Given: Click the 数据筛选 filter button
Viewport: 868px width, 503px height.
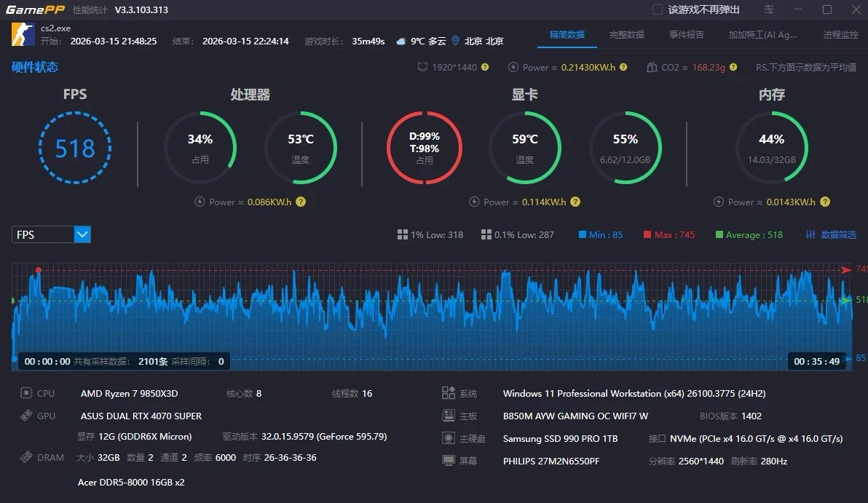Looking at the screenshot, I should pos(831,234).
